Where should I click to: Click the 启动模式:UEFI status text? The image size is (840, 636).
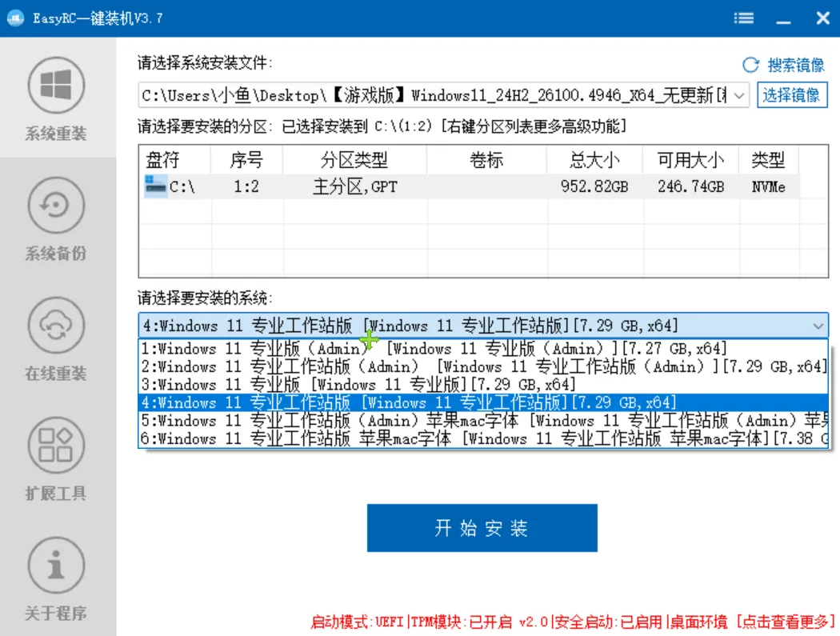357,622
